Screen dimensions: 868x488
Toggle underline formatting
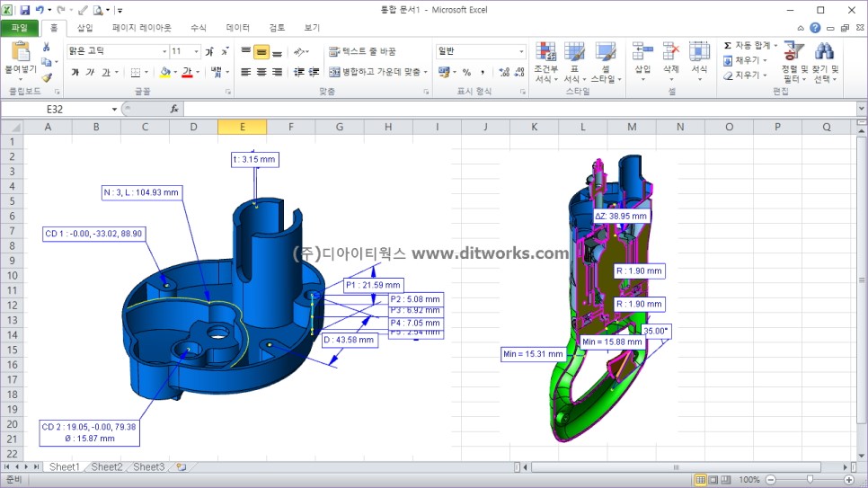pos(106,72)
